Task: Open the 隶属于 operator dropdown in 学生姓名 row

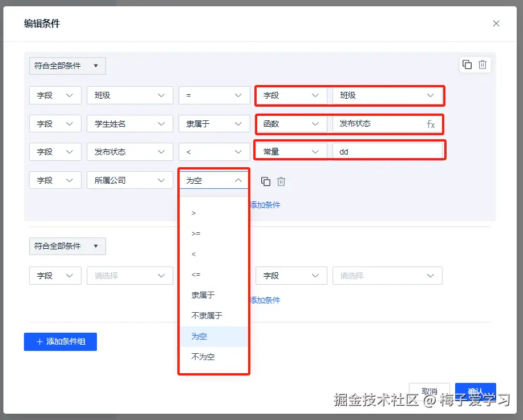Action: pos(214,124)
